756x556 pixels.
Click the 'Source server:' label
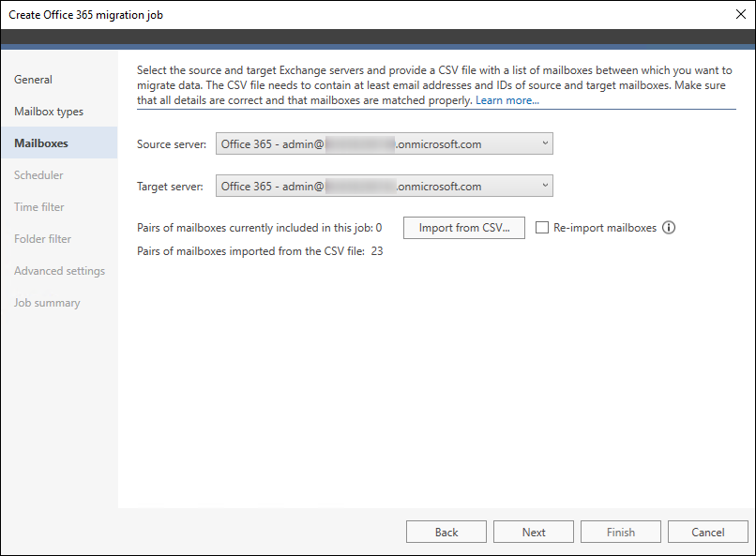click(x=171, y=144)
